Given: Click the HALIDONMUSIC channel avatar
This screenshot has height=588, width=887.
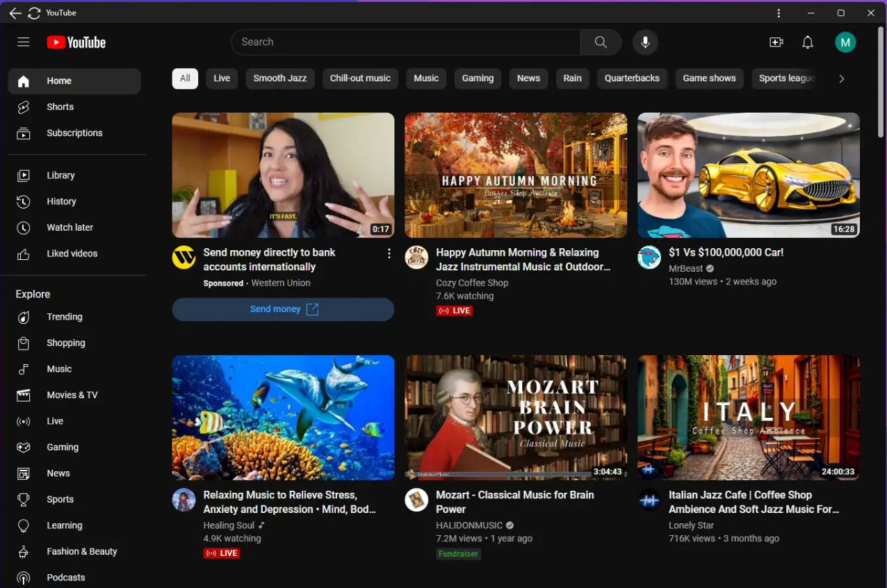Looking at the screenshot, I should coord(416,500).
